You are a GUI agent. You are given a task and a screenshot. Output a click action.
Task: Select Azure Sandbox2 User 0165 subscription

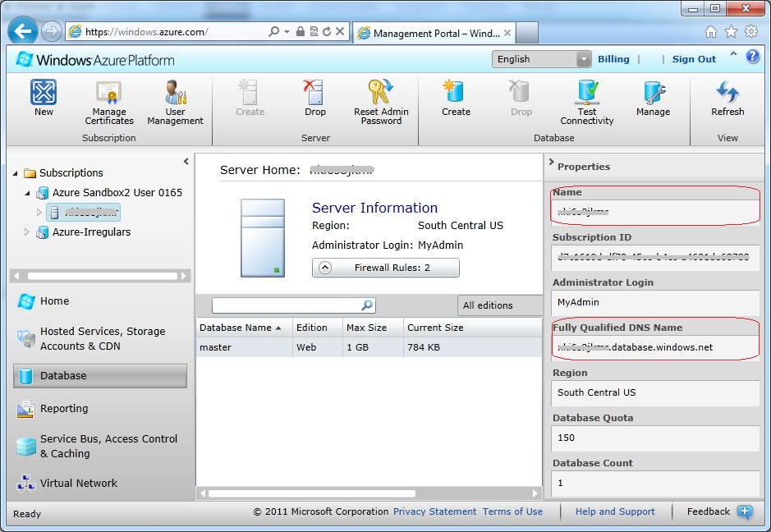pyautogui.click(x=117, y=193)
